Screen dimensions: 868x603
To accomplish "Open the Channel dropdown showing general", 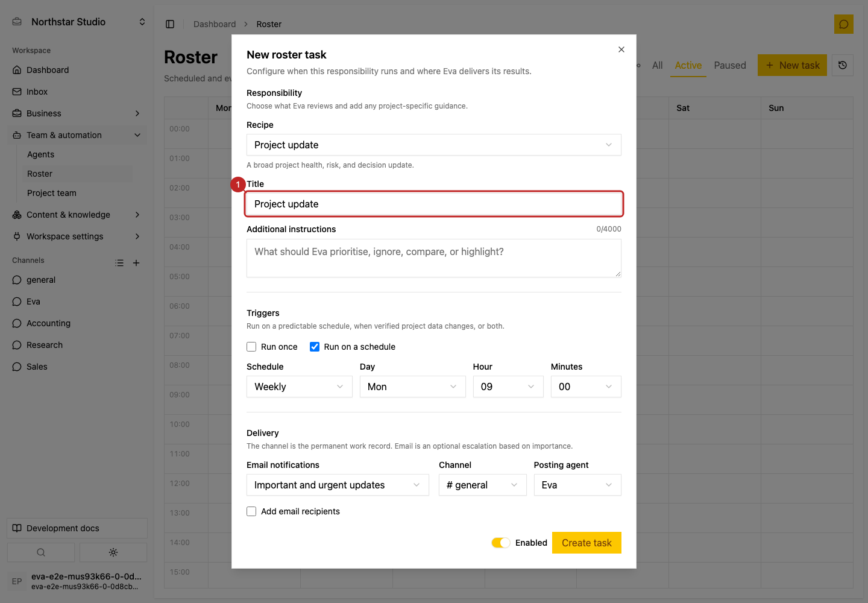I will 483,485.
